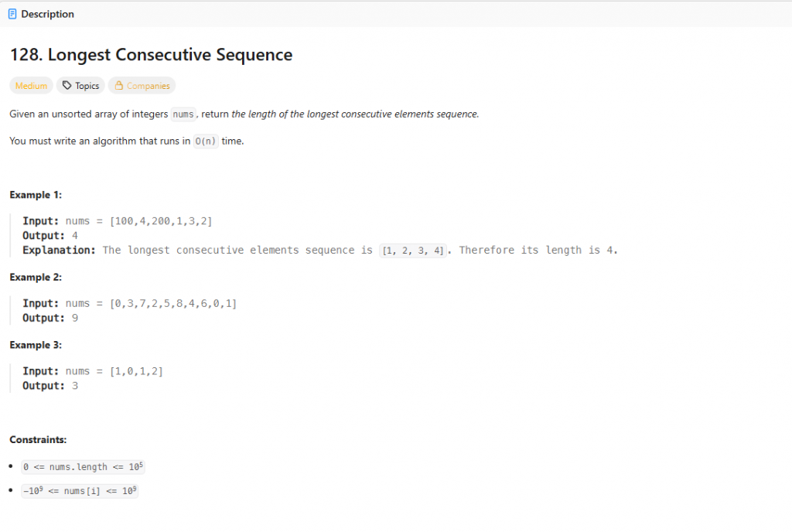Click the Constraints heading
Screen dimensions: 792x532
38,440
